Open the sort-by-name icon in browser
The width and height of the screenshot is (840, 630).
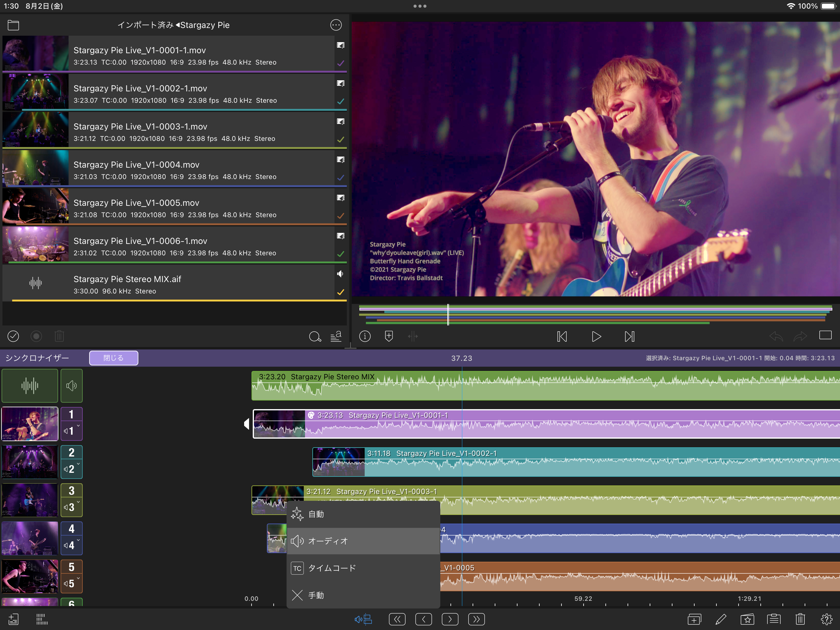[336, 336]
